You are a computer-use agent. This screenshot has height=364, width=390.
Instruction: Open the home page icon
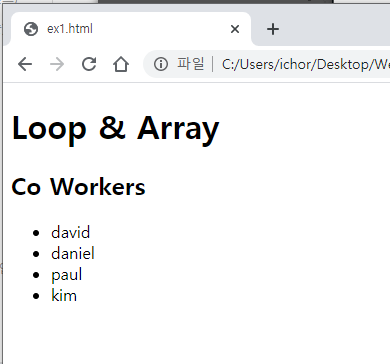(121, 64)
